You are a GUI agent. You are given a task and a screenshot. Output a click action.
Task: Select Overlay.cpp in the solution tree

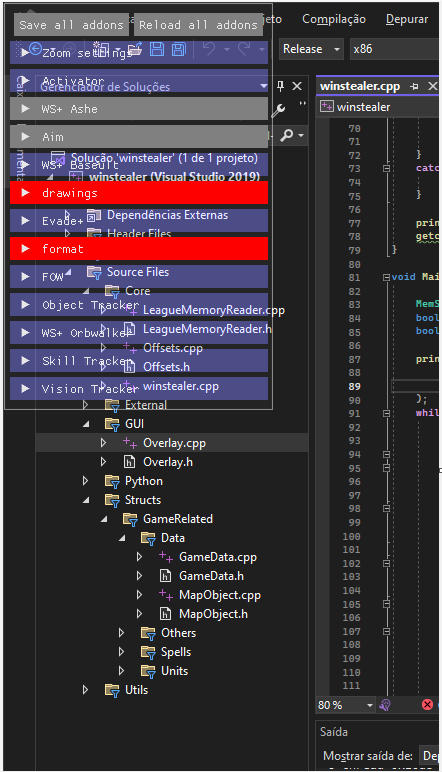(x=174, y=443)
